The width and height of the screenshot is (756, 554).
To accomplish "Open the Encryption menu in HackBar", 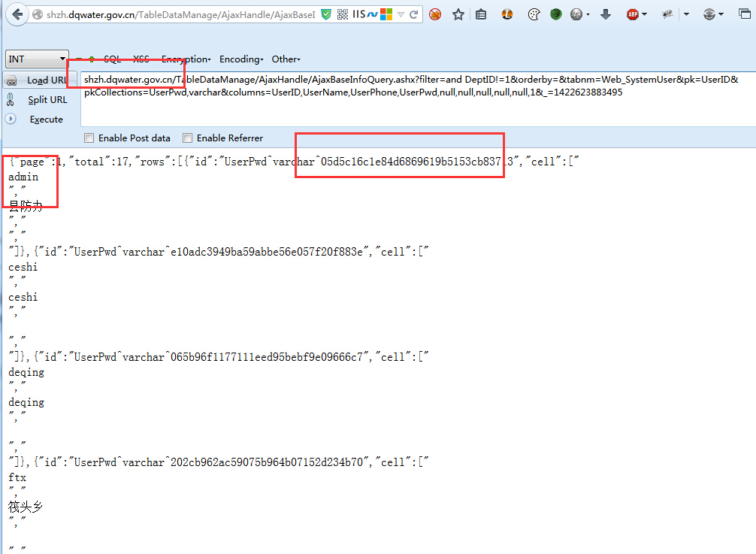I will [x=186, y=59].
